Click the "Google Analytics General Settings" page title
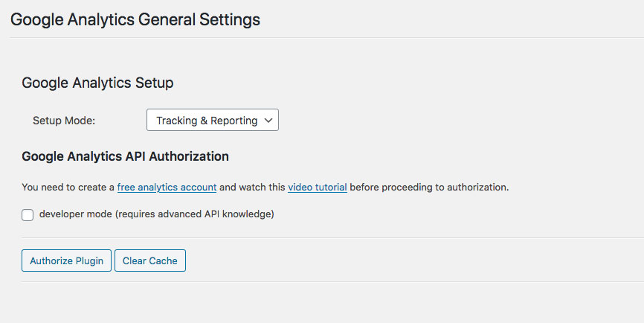Viewport: 644px width, 323px height. click(x=135, y=19)
